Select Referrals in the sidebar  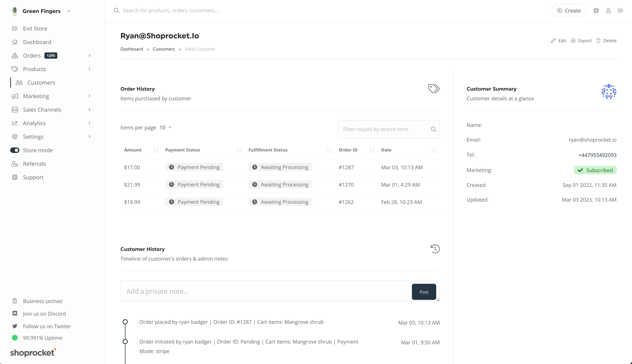coord(34,164)
